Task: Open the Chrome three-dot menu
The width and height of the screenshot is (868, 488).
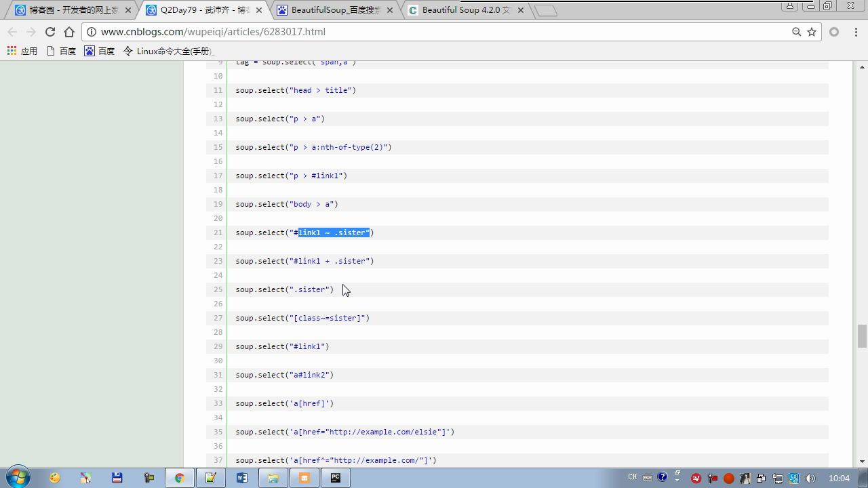Action: tap(856, 32)
